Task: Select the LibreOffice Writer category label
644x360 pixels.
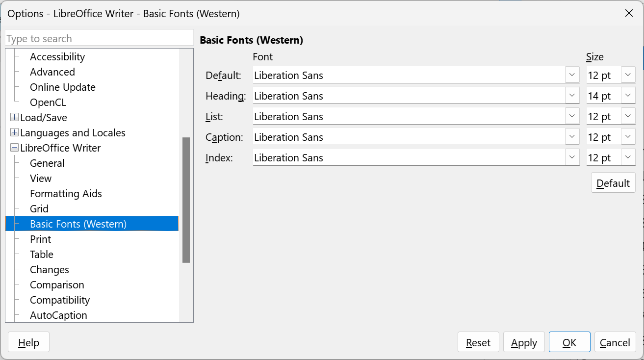Action: tap(60, 148)
